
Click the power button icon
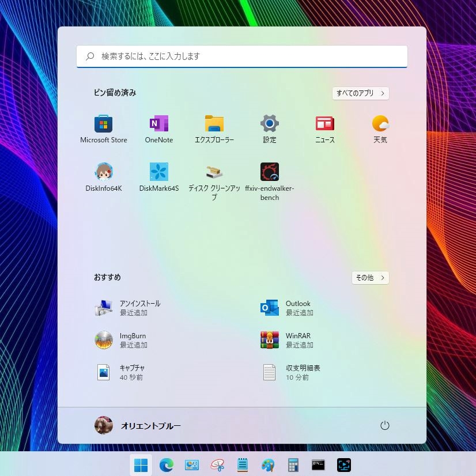[384, 425]
